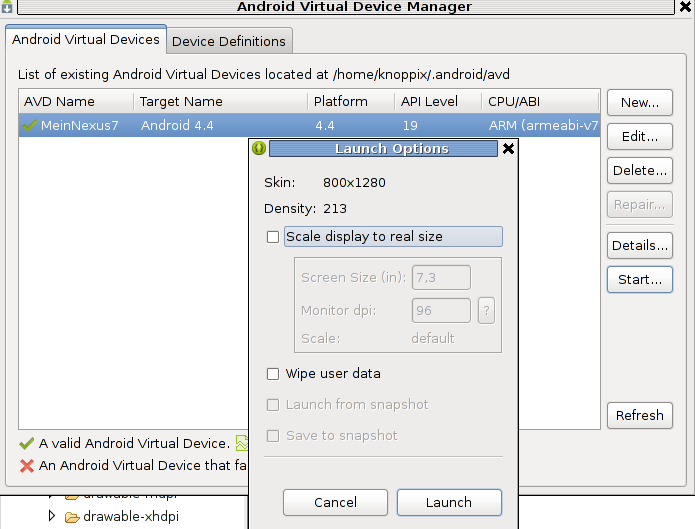Click the AVD location path text

pyautogui.click(x=421, y=74)
